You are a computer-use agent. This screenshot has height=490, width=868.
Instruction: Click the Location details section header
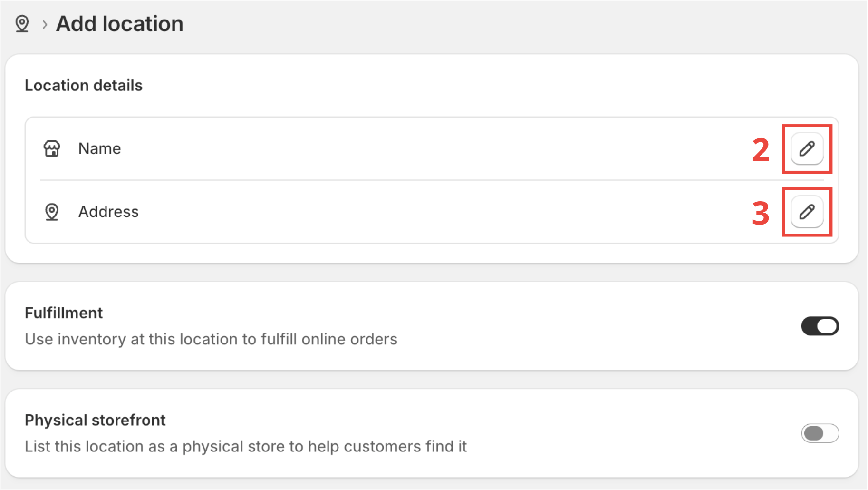click(x=84, y=85)
